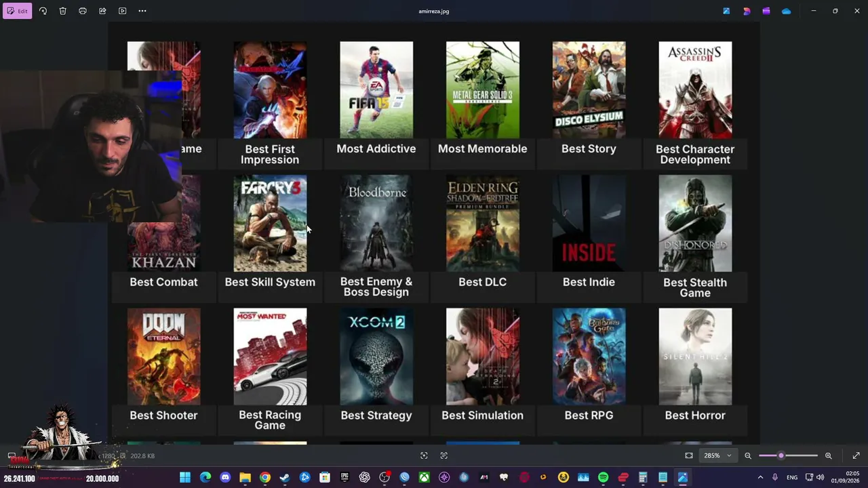Open Microsoft Store from the taskbar
This screenshot has width=868, height=488.
pos(325,477)
